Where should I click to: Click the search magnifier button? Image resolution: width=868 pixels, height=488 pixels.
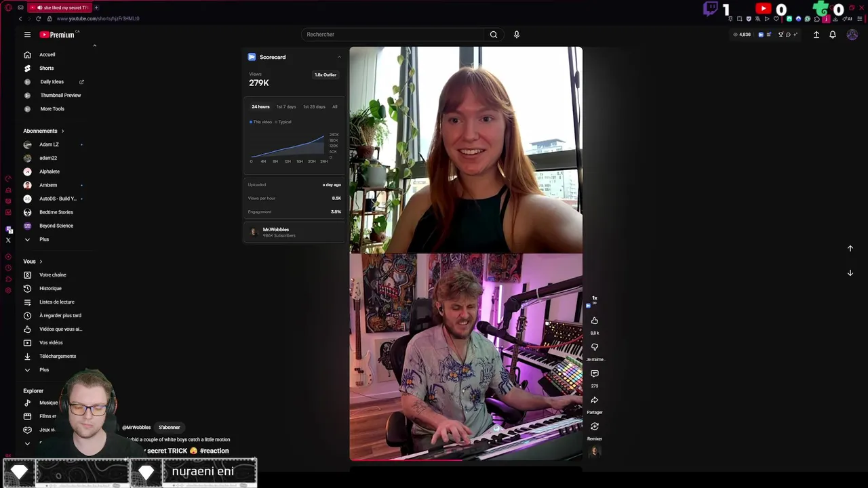493,35
